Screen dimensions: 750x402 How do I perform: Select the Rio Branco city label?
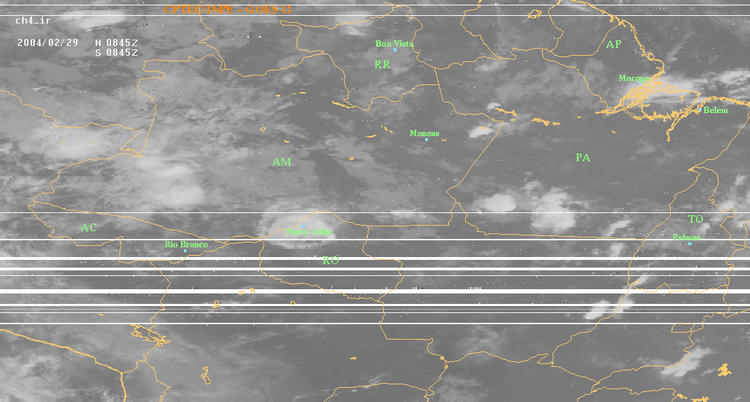[186, 244]
